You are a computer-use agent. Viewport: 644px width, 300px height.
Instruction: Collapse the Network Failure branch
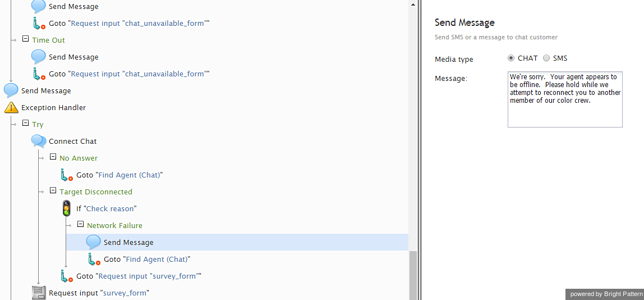81,224
